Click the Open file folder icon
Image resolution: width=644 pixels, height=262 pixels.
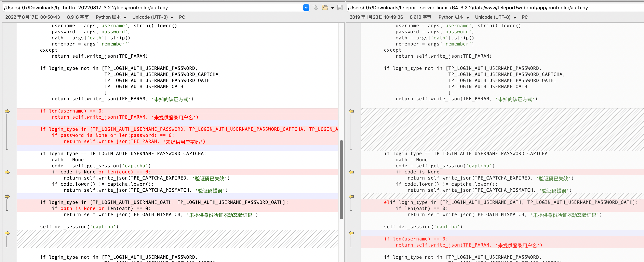tap(325, 8)
